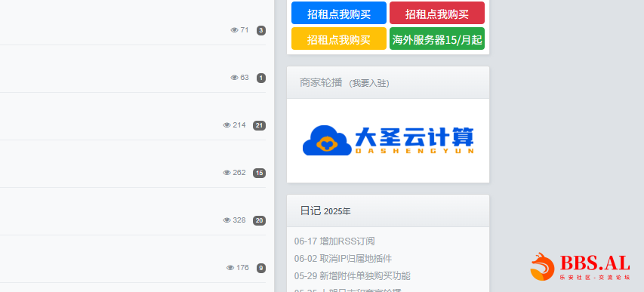Open the 06-17 增加RSS订阅 diary entry

point(334,241)
